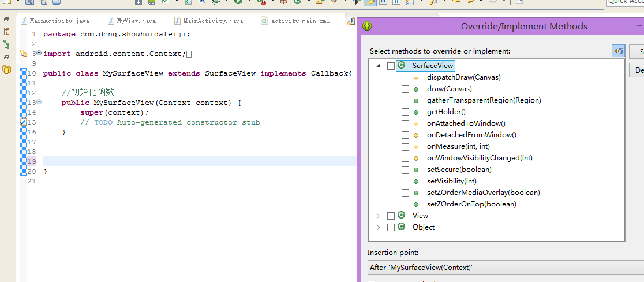Open the dropdown arrow next to Debug icon
The image size is (644, 282).
point(227,2)
